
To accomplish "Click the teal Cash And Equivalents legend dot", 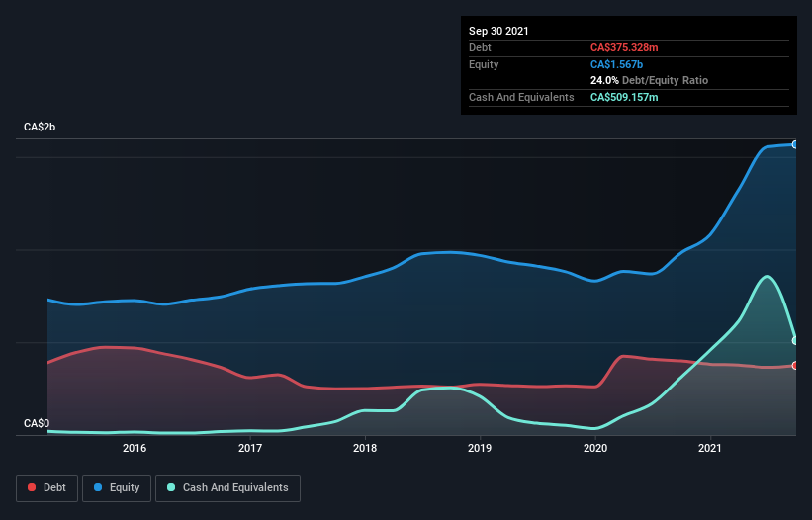I will coord(171,487).
